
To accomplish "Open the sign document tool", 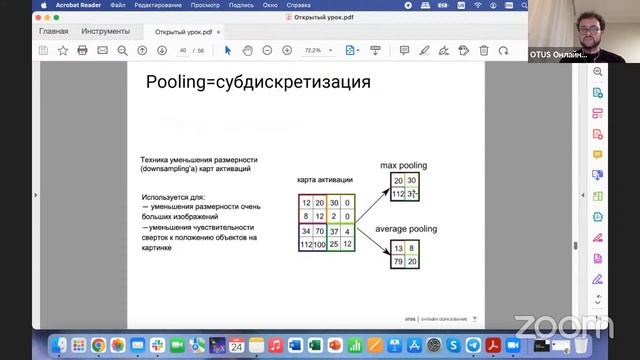I will [444, 51].
